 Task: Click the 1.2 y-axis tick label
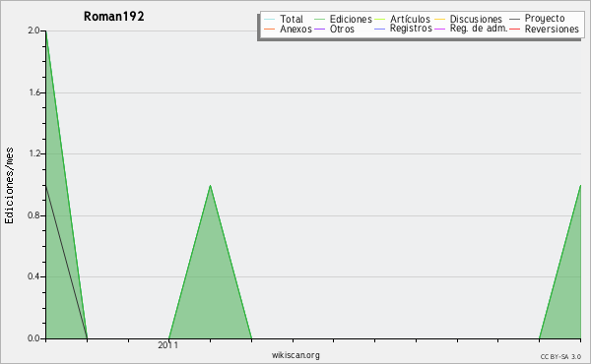(x=33, y=153)
